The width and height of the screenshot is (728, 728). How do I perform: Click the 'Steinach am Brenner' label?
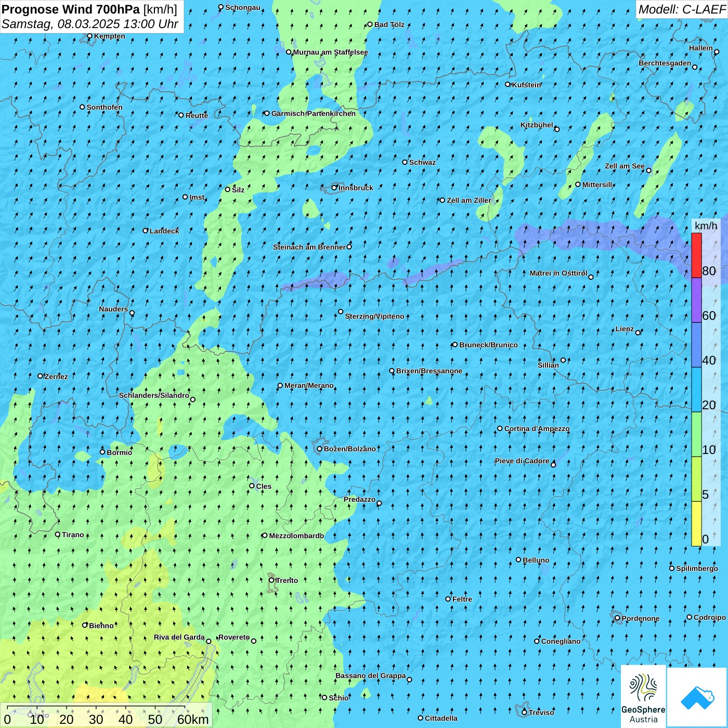click(x=309, y=247)
